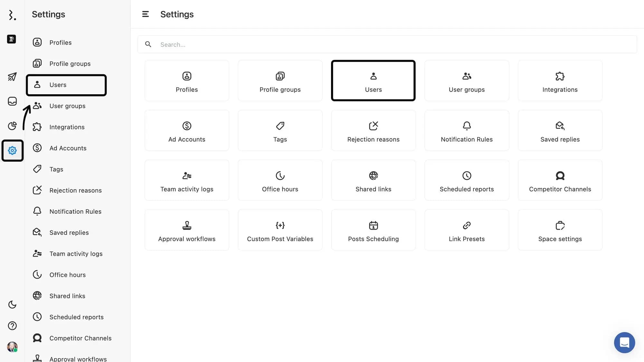
Task: Open the Custom Post Variables card
Action: 280,230
